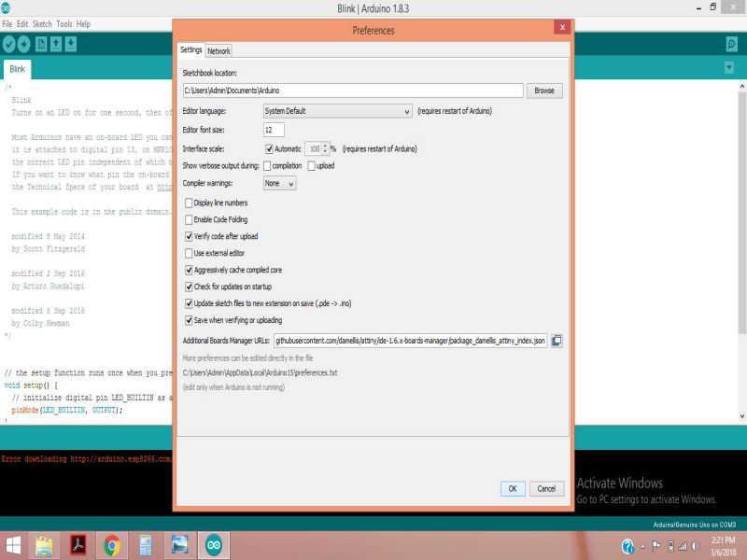The height and width of the screenshot is (560, 747).
Task: Click the Verify checkmark toolbar icon
Action: coord(9,44)
